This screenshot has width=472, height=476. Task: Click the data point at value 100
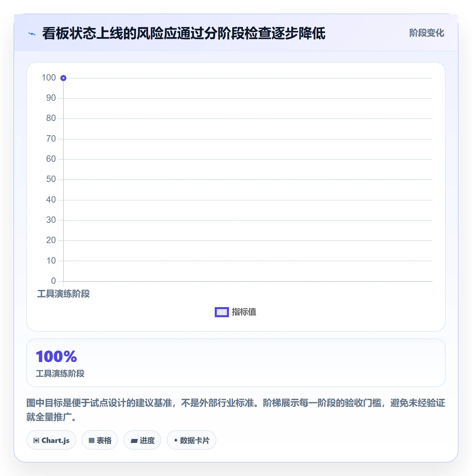(63, 78)
